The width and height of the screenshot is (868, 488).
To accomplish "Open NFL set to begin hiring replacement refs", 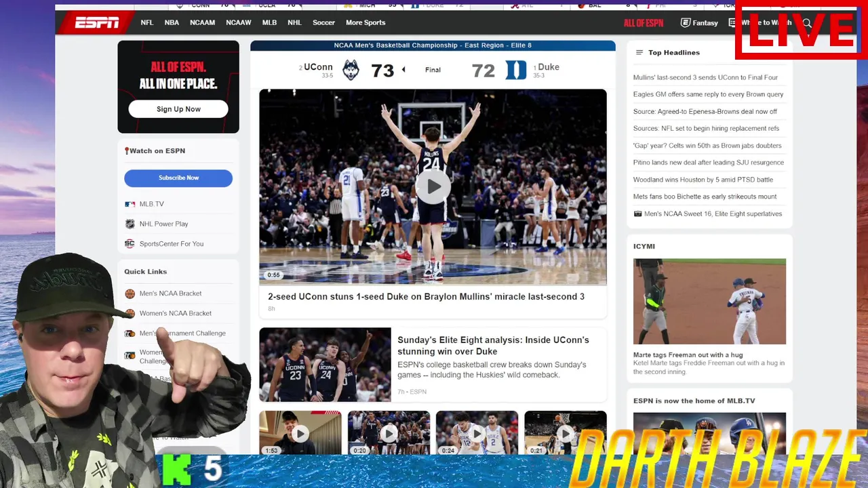I will 706,128.
